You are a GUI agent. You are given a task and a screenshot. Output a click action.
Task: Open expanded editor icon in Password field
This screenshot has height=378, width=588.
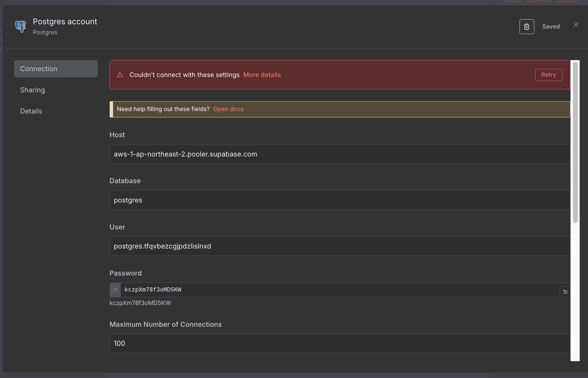click(x=565, y=292)
